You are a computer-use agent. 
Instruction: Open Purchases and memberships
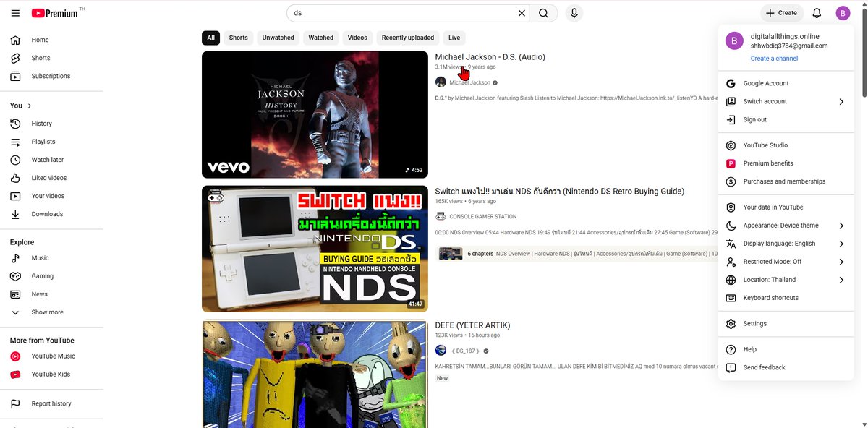tap(786, 181)
